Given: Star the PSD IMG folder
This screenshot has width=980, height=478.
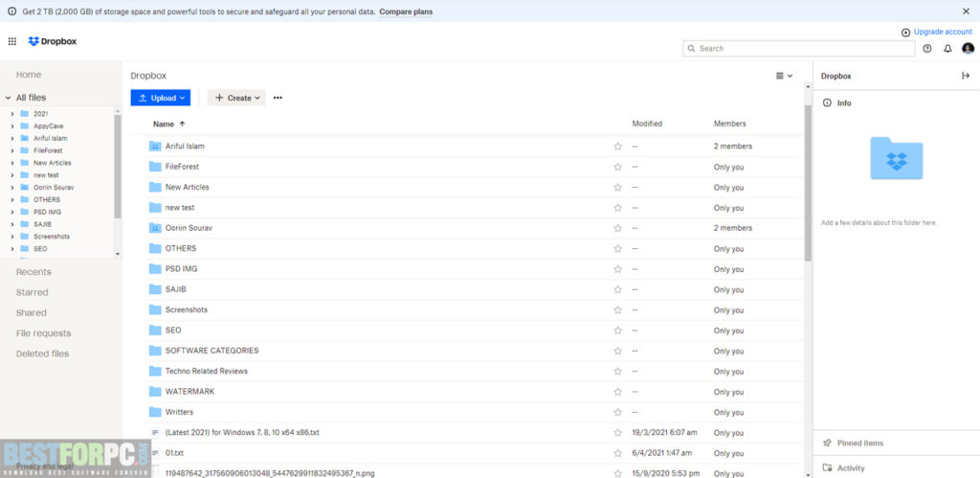Looking at the screenshot, I should (617, 269).
